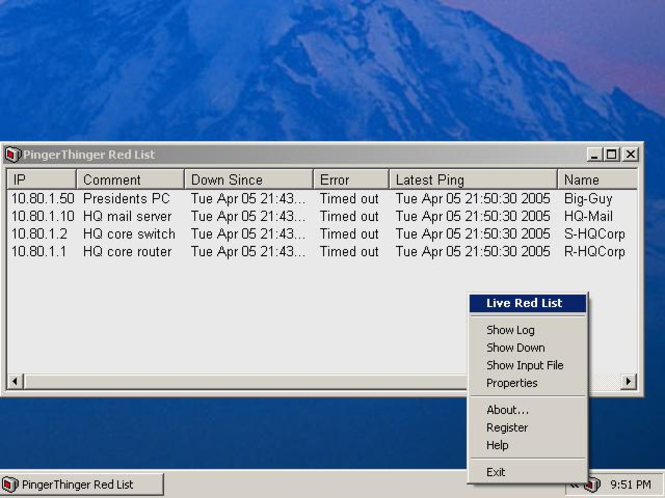
Task: Click Down Since value in HQ core switch row
Action: [x=248, y=234]
